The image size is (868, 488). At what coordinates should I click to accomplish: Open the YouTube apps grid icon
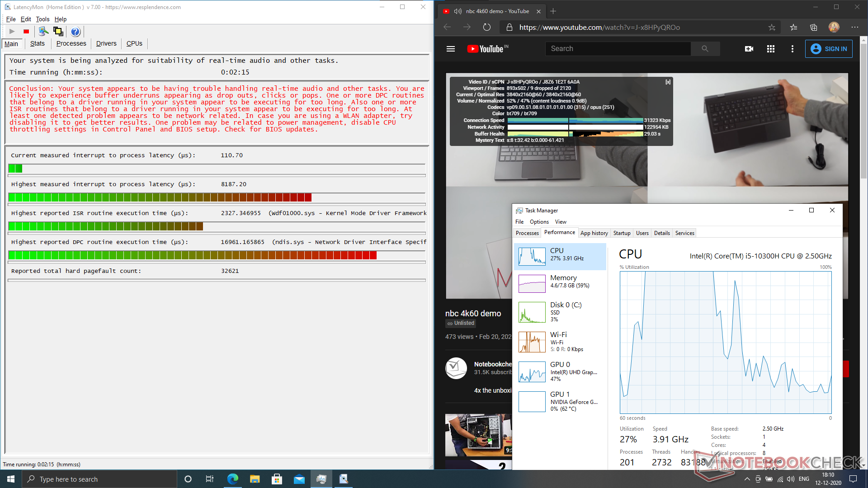[x=771, y=49]
